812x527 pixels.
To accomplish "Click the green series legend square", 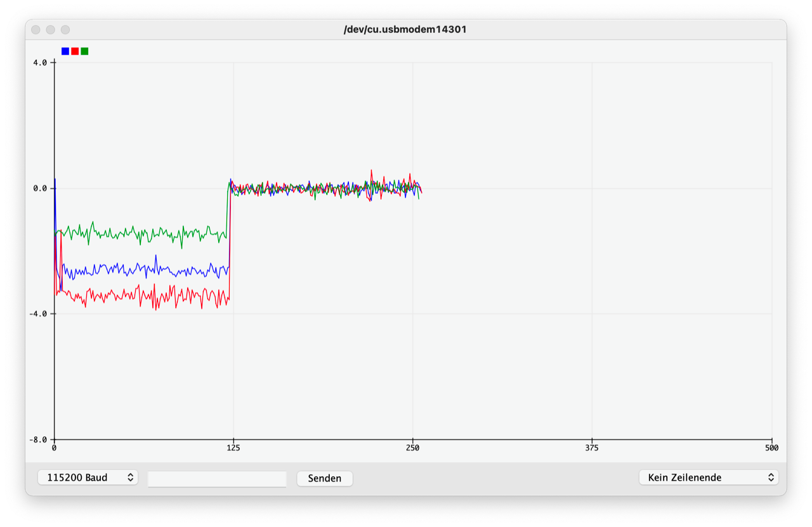I will click(84, 51).
